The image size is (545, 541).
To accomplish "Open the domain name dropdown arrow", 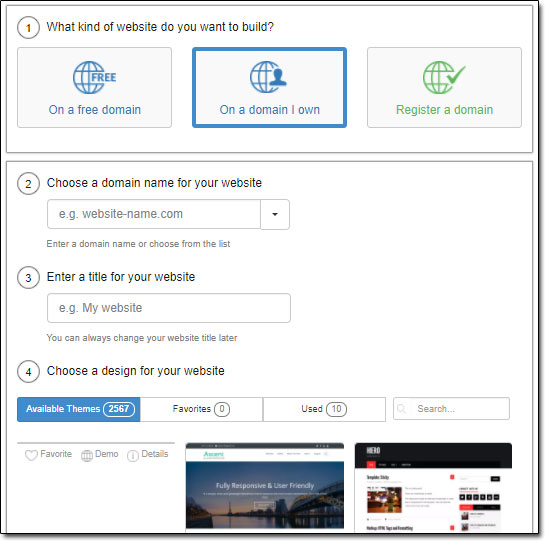I will coord(275,214).
